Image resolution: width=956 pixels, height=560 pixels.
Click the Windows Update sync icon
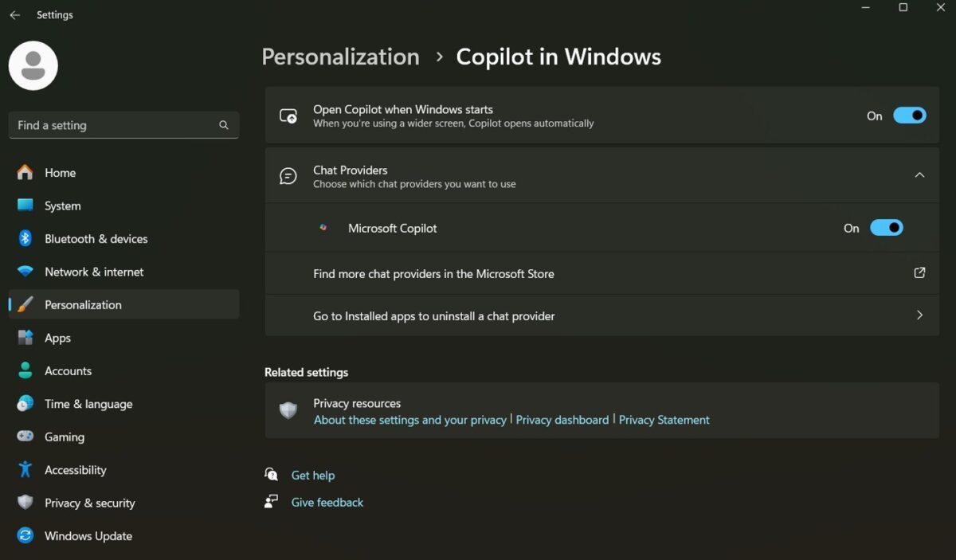(25, 536)
